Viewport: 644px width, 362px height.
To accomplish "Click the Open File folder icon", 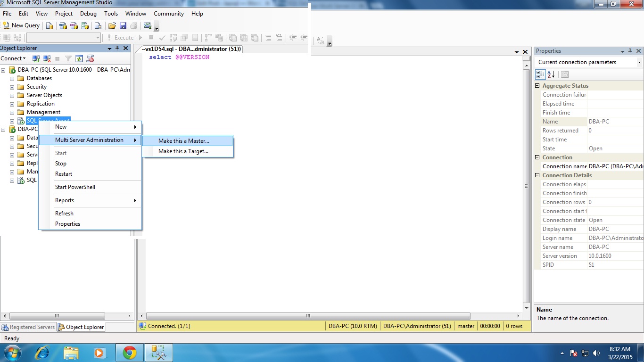I will (x=112, y=25).
